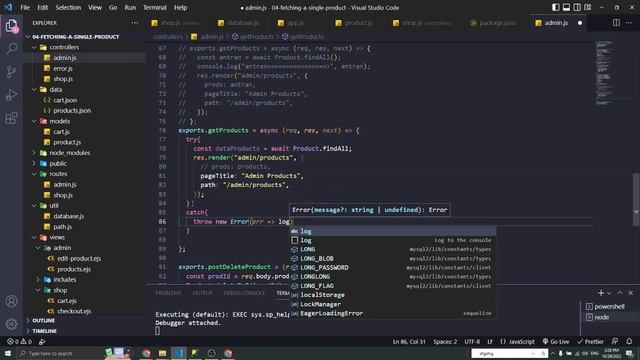This screenshot has height=360, width=640.
Task: Collapse the routes folder
Action: click(x=34, y=174)
